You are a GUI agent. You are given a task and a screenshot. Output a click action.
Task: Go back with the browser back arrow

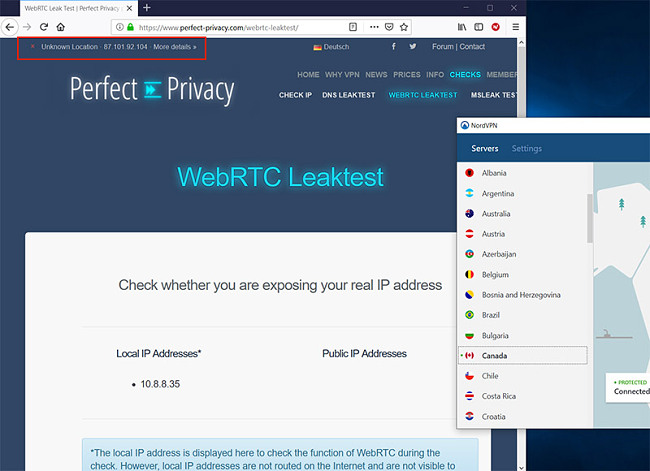[10, 27]
